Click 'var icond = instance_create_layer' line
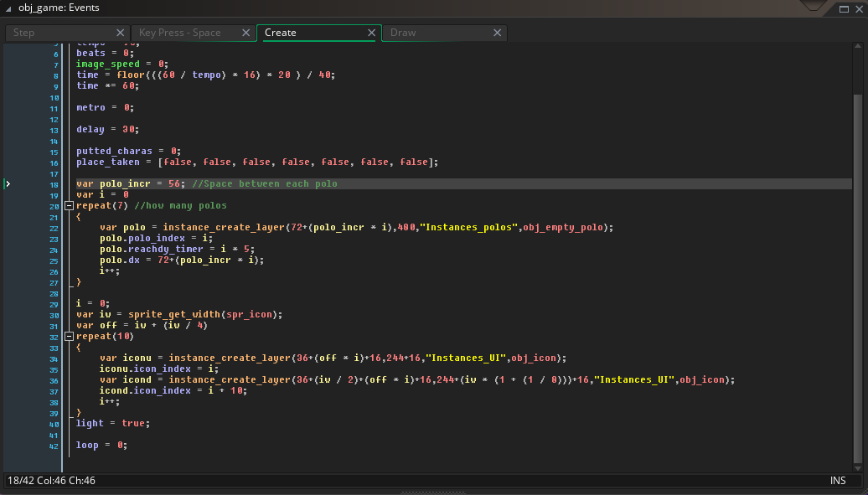 [x=417, y=379]
